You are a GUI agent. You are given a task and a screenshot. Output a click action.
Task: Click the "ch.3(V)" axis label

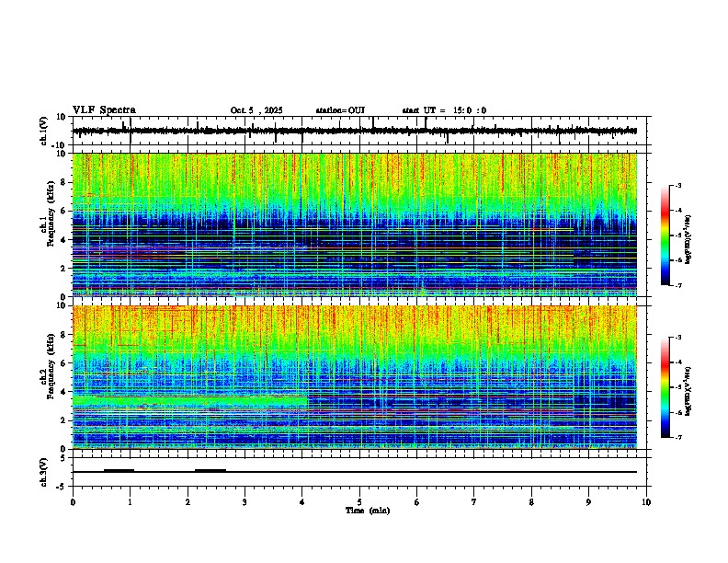pyautogui.click(x=44, y=472)
